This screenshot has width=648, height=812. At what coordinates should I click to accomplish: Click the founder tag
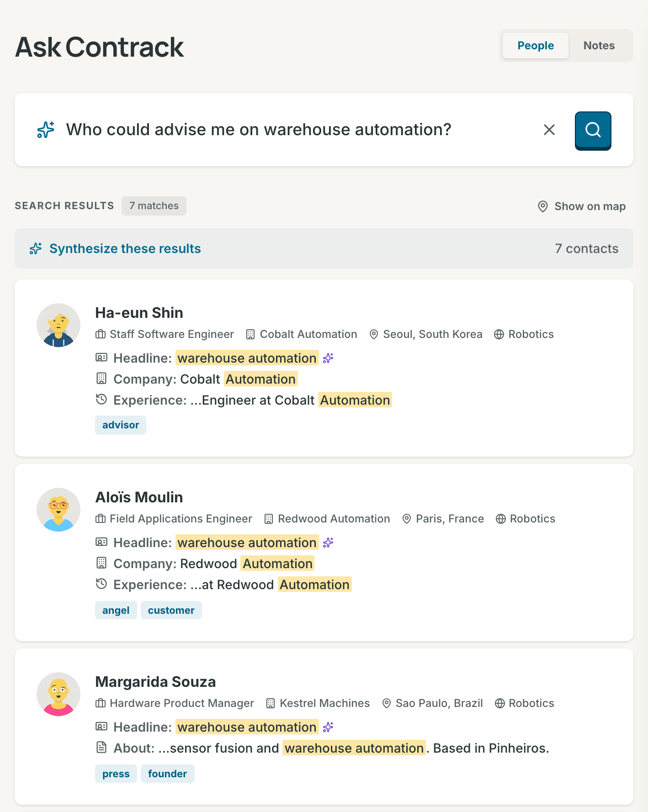[x=168, y=774]
